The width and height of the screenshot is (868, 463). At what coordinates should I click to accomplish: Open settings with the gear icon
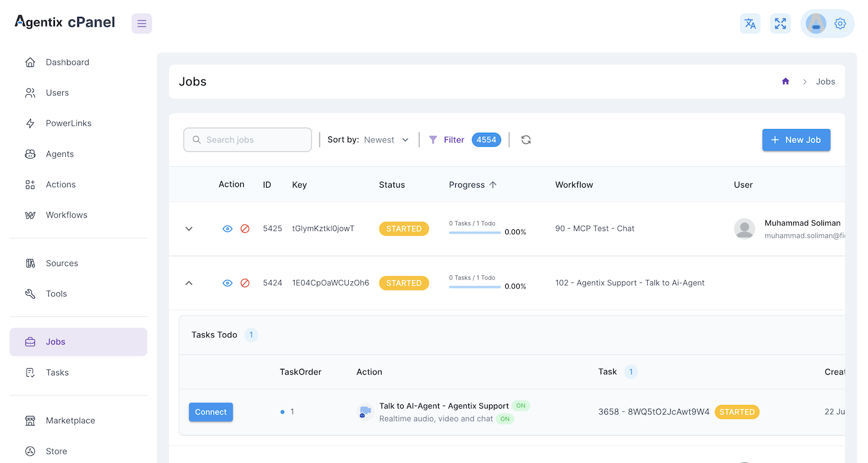click(840, 23)
